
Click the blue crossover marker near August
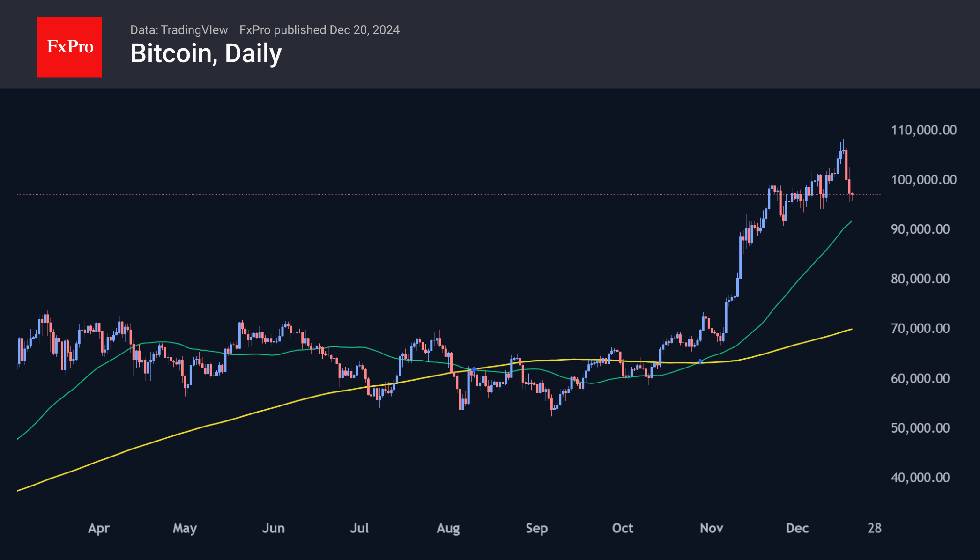point(474,370)
